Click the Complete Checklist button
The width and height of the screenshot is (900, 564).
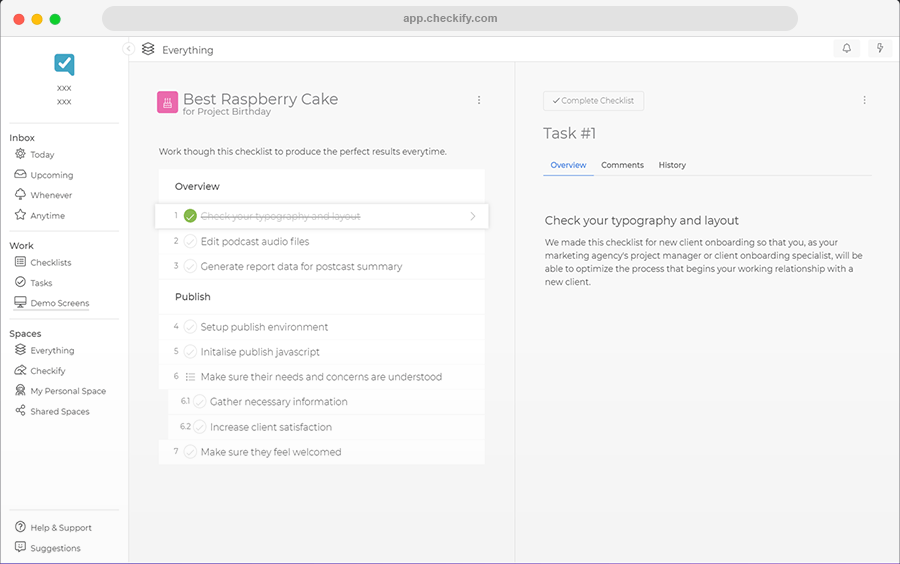click(x=594, y=101)
